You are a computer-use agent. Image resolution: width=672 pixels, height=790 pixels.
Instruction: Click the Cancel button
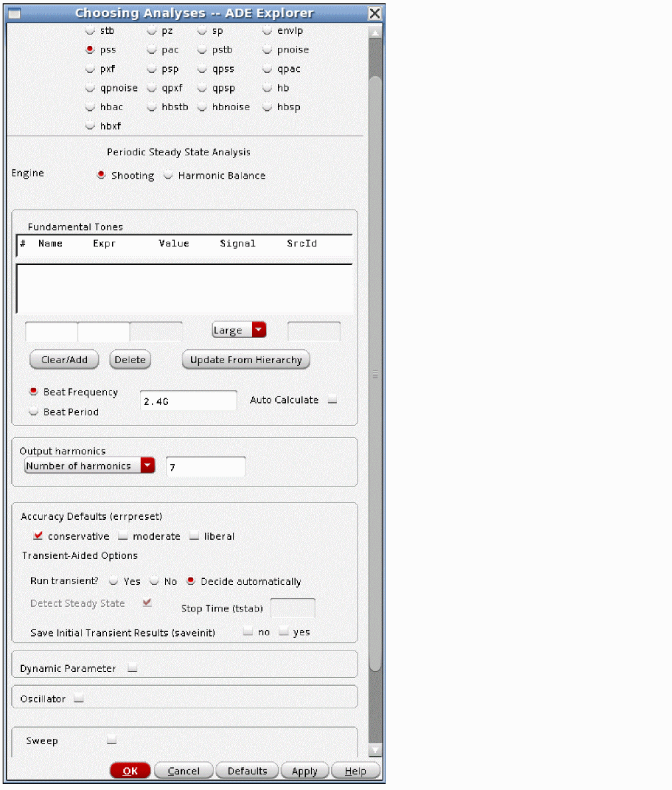coord(184,771)
